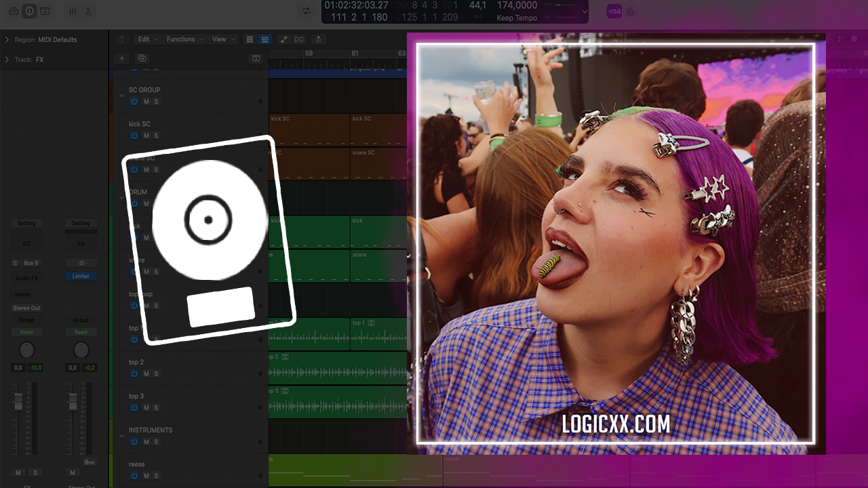Image resolution: width=868 pixels, height=488 pixels.
Task: Click the FX channel volume fader
Action: pyautogui.click(x=18, y=401)
